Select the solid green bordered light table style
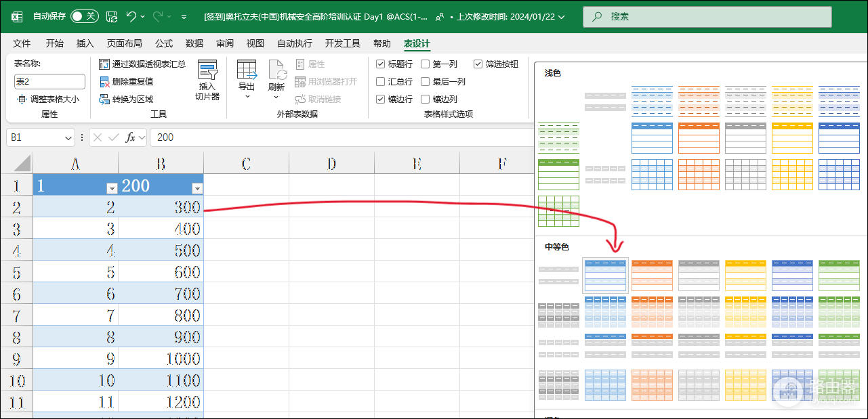 coord(558,174)
